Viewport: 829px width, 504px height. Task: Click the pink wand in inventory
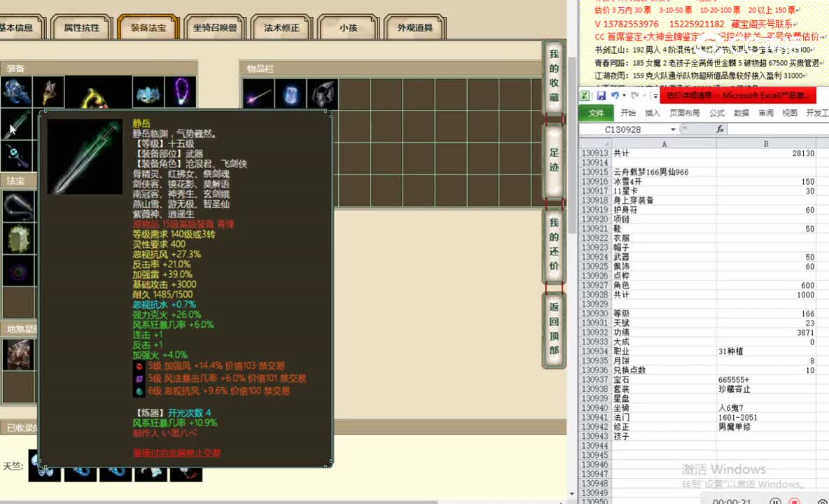(258, 94)
